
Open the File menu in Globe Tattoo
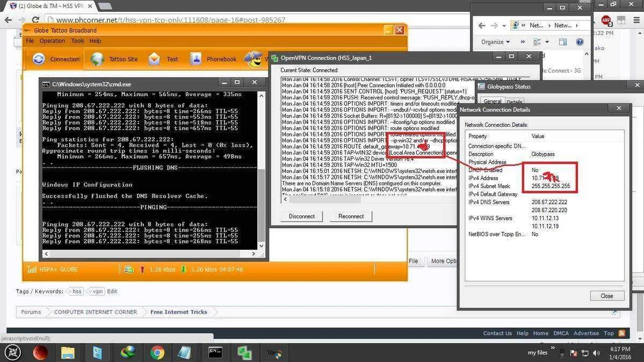click(x=30, y=41)
